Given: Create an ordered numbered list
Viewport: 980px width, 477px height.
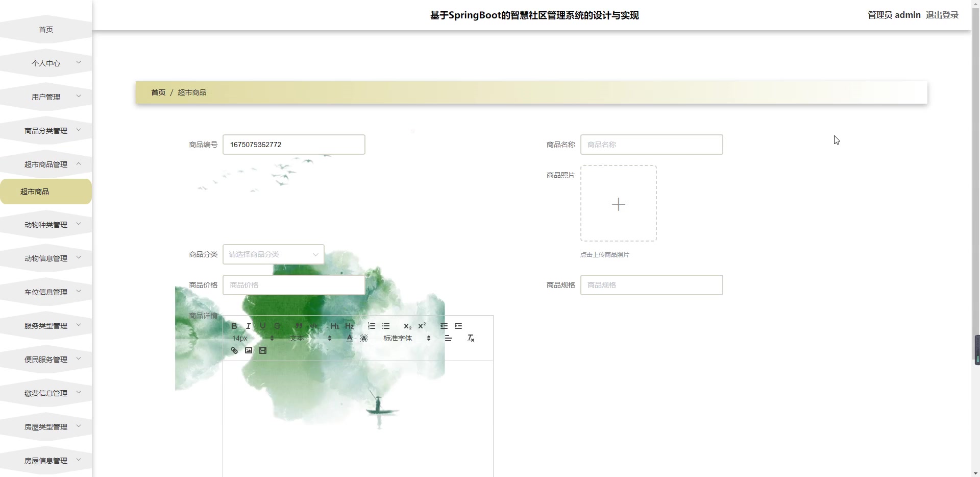Looking at the screenshot, I should [372, 326].
